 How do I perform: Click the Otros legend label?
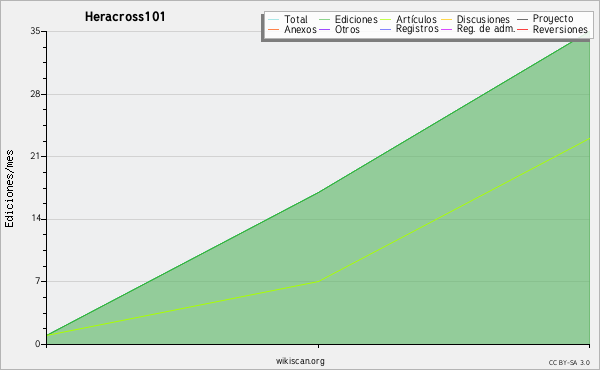click(347, 29)
